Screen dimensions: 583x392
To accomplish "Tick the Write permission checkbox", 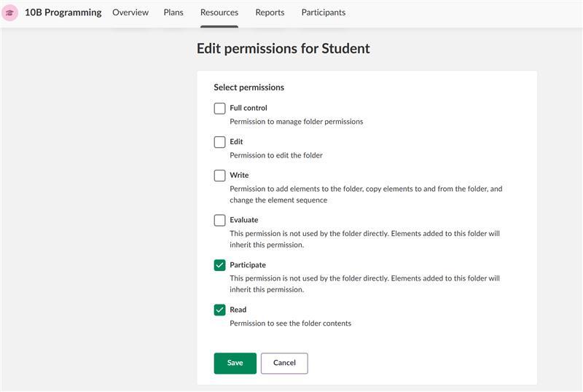I will (219, 176).
